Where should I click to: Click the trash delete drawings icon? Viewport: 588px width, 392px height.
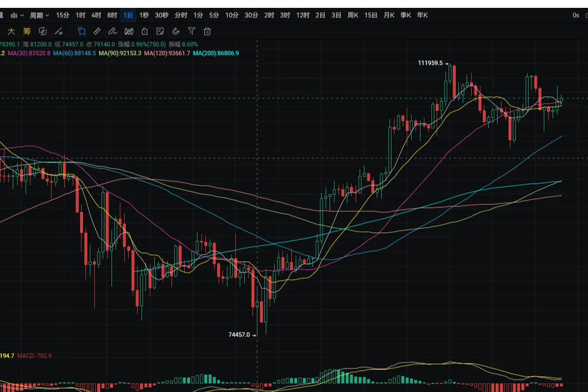207,31
